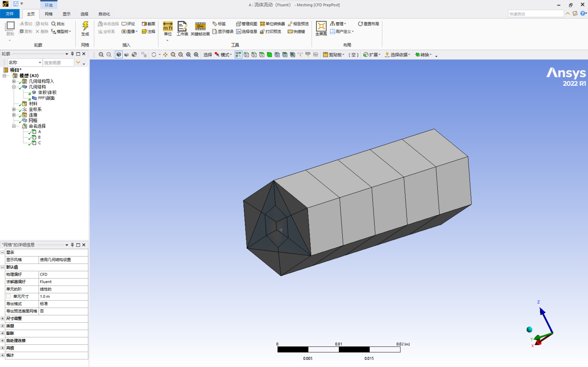588x367 pixels.
Task: Expand the Geometry Imports (几何结构导入) node
Action: point(14,81)
